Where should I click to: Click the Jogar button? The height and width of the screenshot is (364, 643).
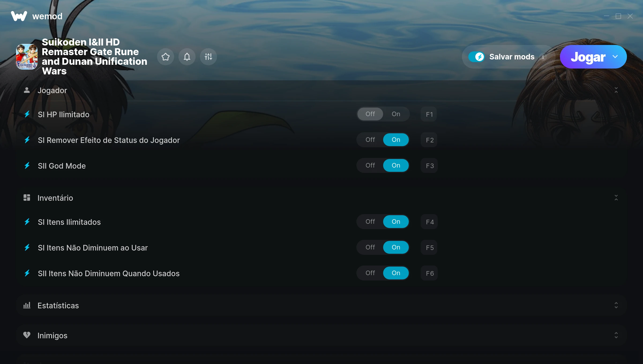588,57
